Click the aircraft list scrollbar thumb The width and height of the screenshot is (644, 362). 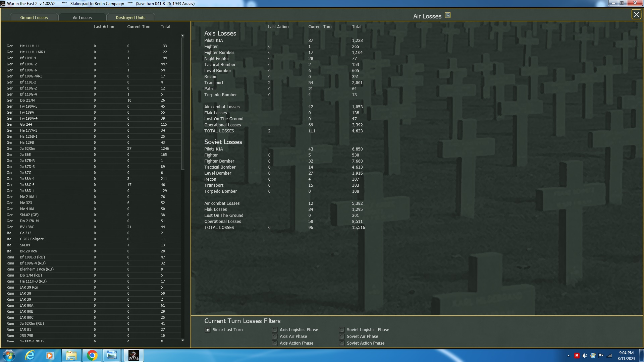tap(182, 104)
